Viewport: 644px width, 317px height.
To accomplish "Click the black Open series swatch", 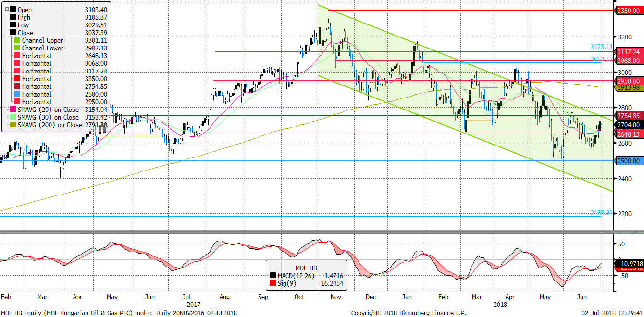I will (12, 10).
